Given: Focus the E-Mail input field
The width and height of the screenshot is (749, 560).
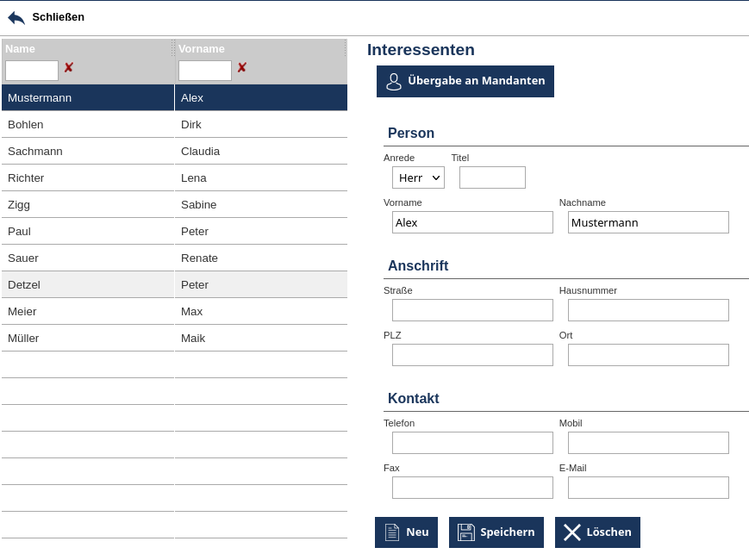Looking at the screenshot, I should tap(648, 488).
